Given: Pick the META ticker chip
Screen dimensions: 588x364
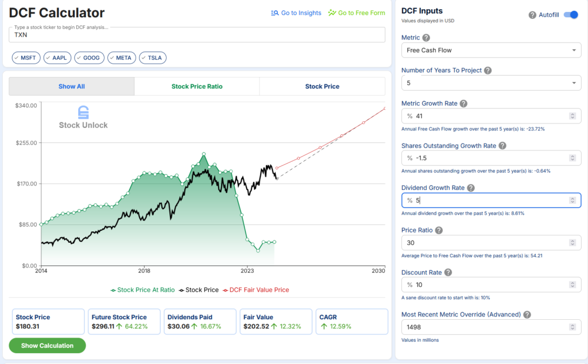Looking at the screenshot, I should point(122,58).
